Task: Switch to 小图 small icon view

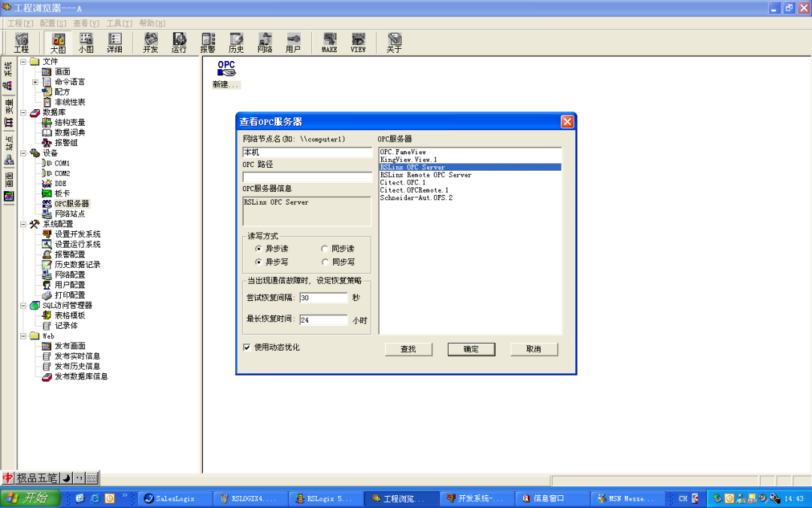Action: (86, 42)
